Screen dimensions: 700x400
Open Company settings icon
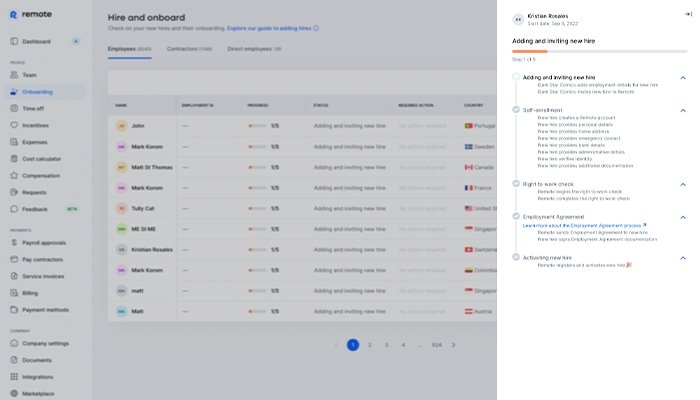[14, 343]
